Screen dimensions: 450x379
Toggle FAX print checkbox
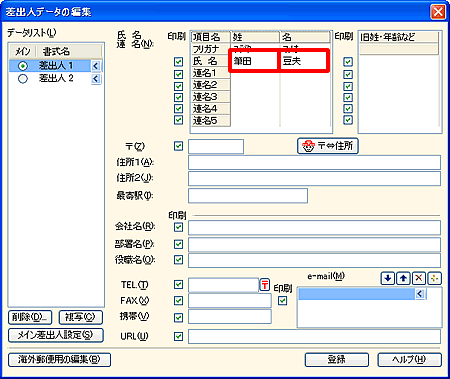coord(178,301)
